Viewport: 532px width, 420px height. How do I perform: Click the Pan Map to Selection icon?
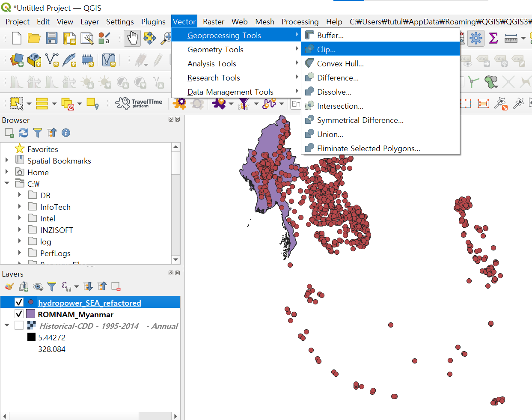click(150, 38)
